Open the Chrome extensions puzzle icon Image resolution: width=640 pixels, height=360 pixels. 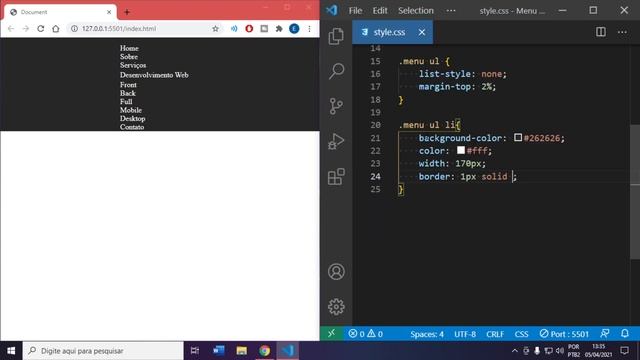(279, 29)
